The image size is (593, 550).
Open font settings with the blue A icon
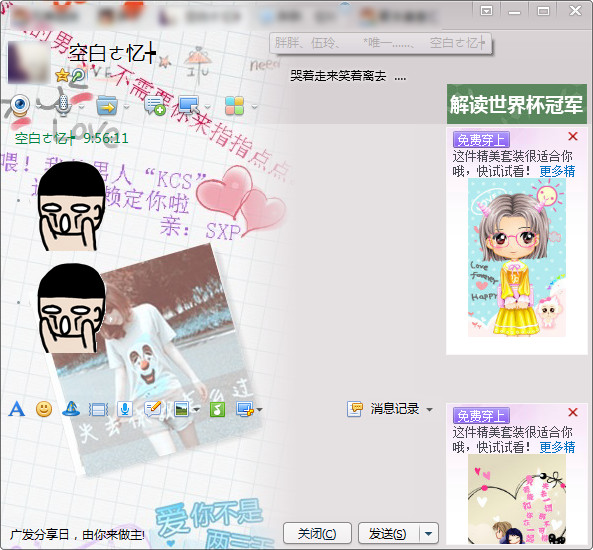[x=17, y=409]
